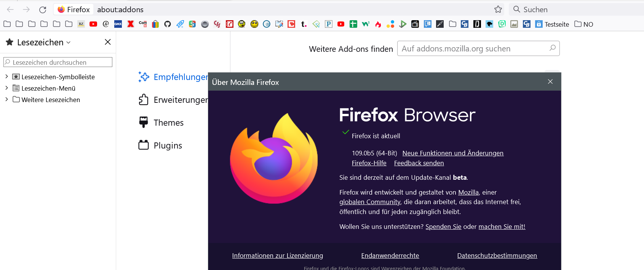Open the Datenschutzbestimmungen link
Viewport: 644px width, 270px height.
click(x=497, y=256)
